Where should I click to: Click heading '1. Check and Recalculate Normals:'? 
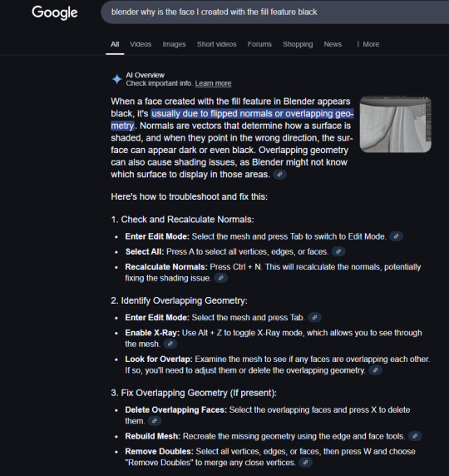click(182, 220)
